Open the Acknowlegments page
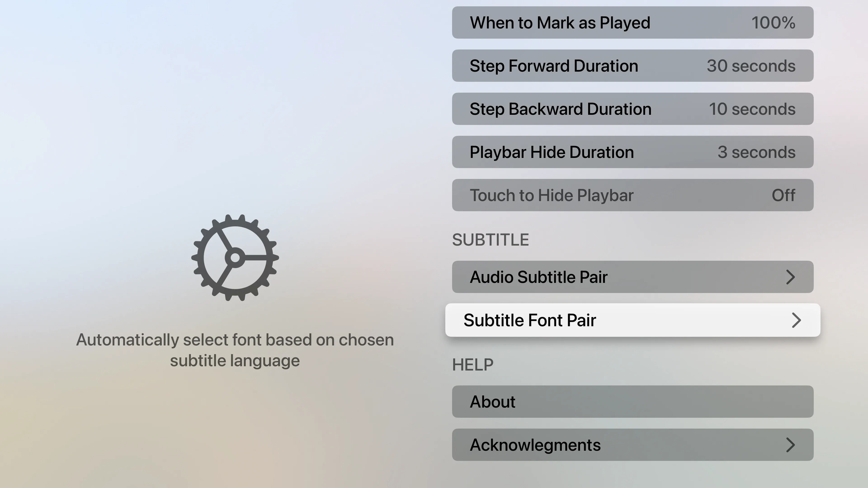Screen dimensions: 868x488 coord(633,445)
